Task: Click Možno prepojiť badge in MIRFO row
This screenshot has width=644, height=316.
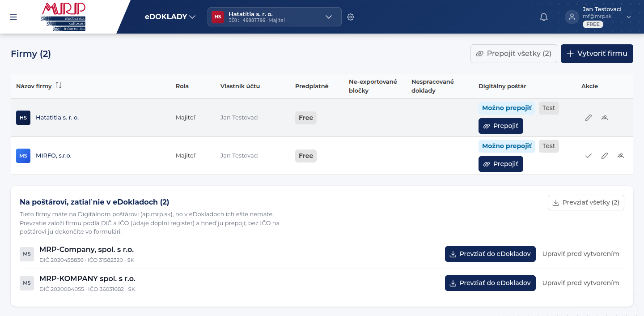Action: point(507,146)
